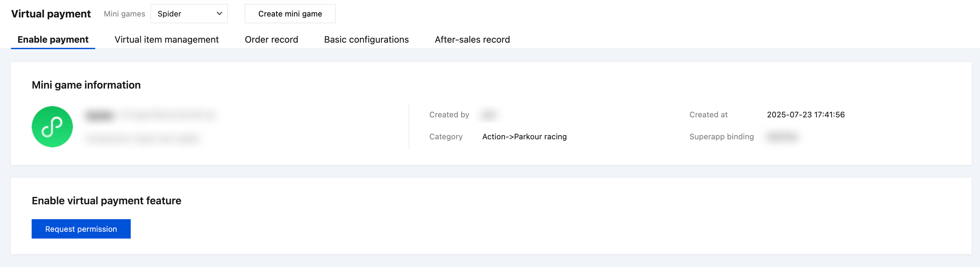This screenshot has height=267, width=980.
Task: Click the blurred Superapp binding value
Action: [782, 137]
